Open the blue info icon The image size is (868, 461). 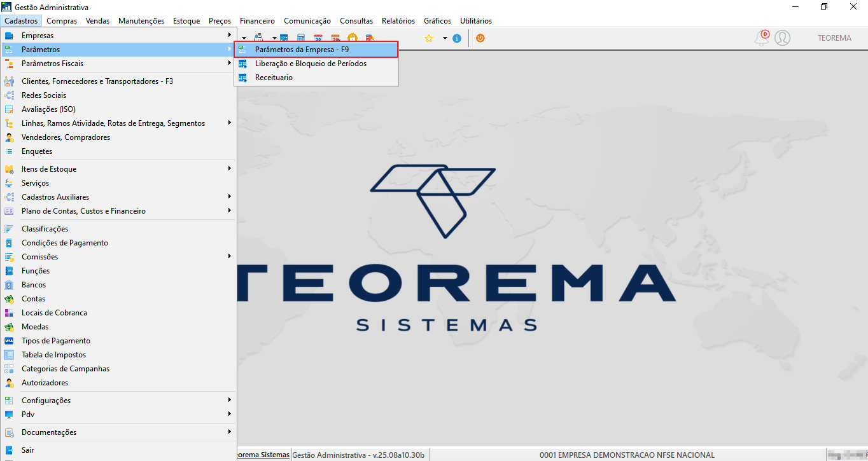point(457,38)
